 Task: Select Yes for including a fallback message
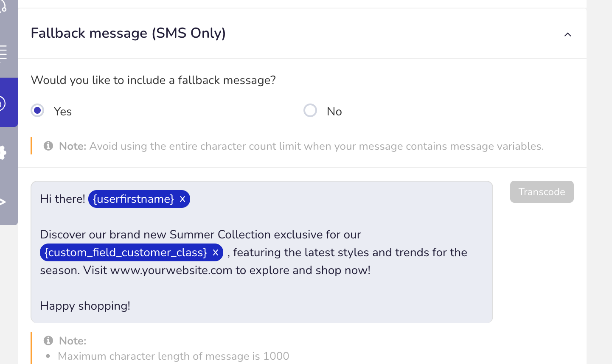pyautogui.click(x=37, y=111)
